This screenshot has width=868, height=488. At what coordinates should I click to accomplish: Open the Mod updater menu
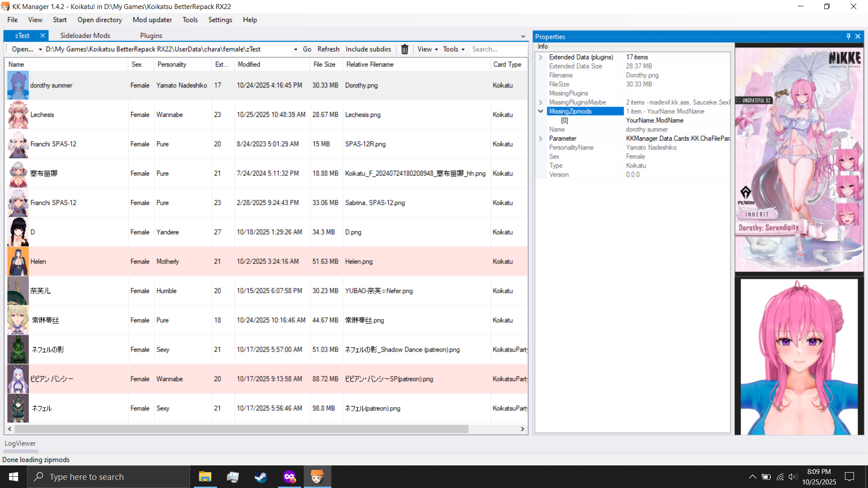tap(152, 20)
